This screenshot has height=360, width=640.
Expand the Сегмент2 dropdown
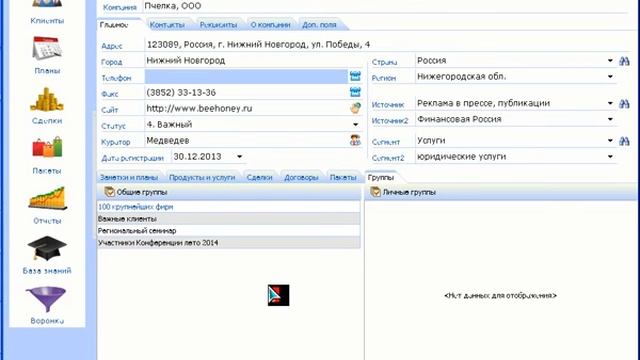point(610,157)
